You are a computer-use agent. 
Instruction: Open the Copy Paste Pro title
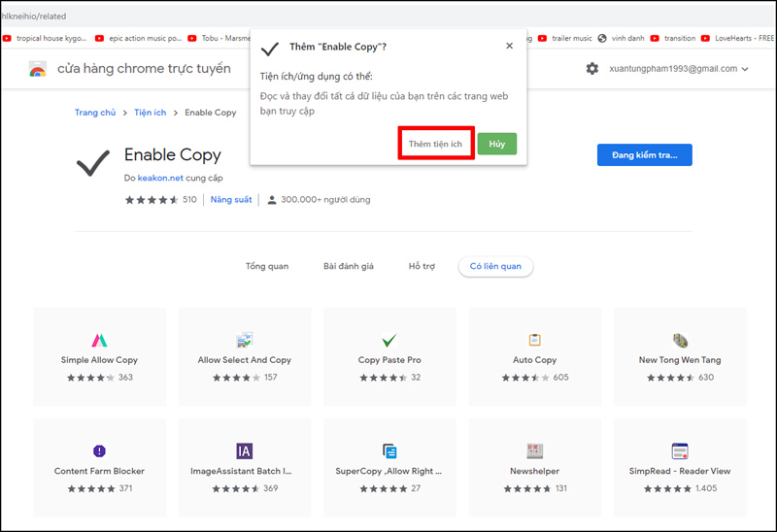point(389,360)
